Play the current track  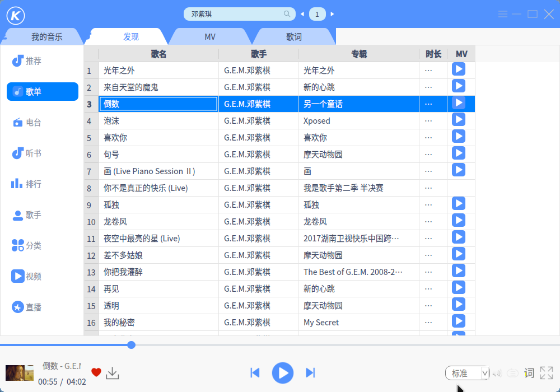click(283, 373)
